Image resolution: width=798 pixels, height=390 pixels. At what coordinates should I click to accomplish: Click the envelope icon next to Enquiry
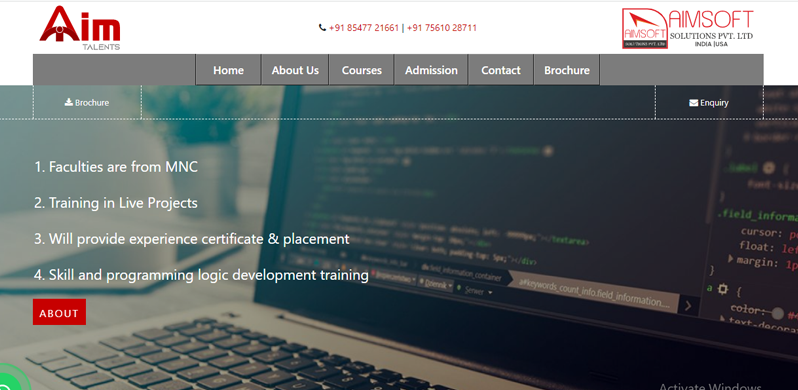694,103
